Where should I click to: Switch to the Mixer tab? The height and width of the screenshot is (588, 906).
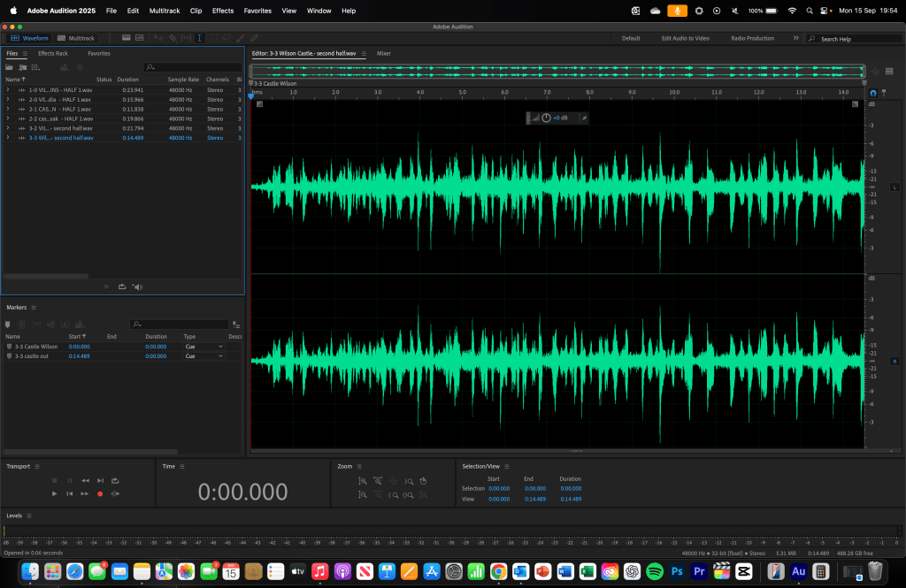pos(384,54)
